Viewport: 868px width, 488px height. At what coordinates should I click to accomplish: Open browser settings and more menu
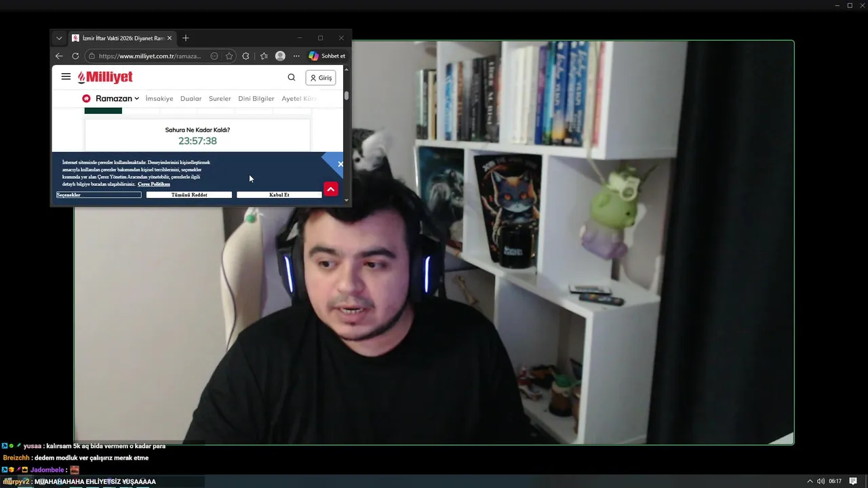click(x=296, y=56)
